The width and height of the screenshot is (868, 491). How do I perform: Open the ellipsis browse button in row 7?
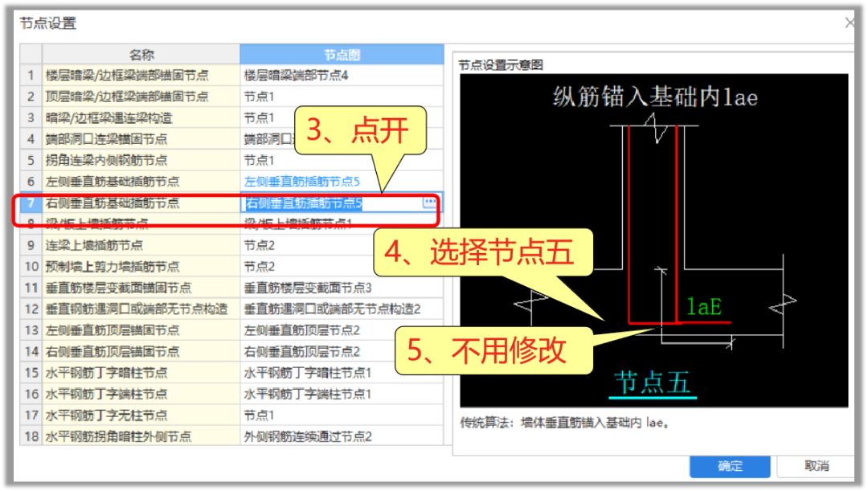pyautogui.click(x=429, y=203)
